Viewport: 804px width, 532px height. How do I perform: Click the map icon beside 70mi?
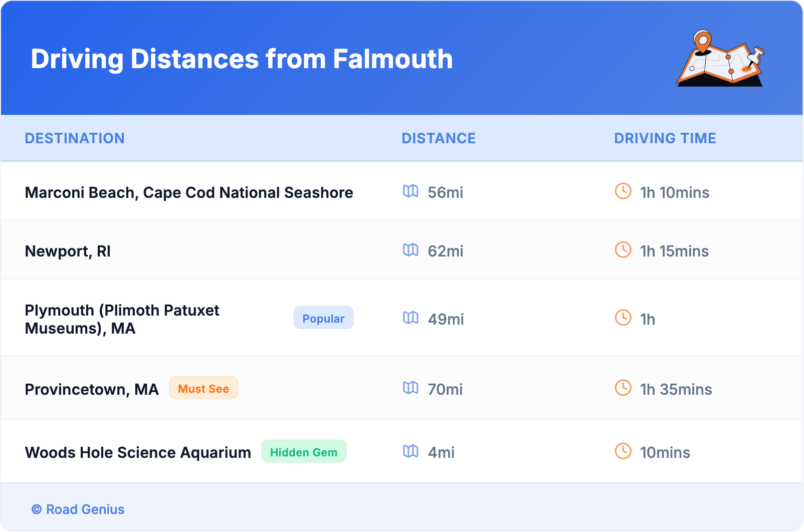411,388
